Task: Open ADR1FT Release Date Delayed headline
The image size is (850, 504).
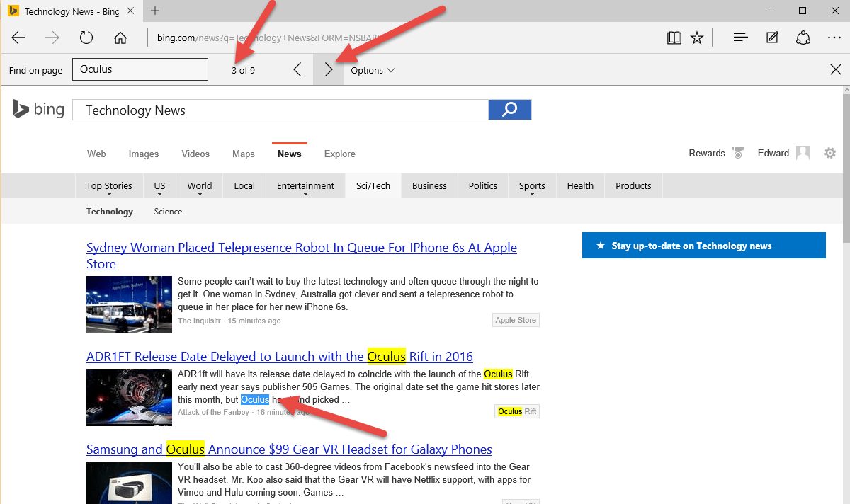Action: click(280, 356)
